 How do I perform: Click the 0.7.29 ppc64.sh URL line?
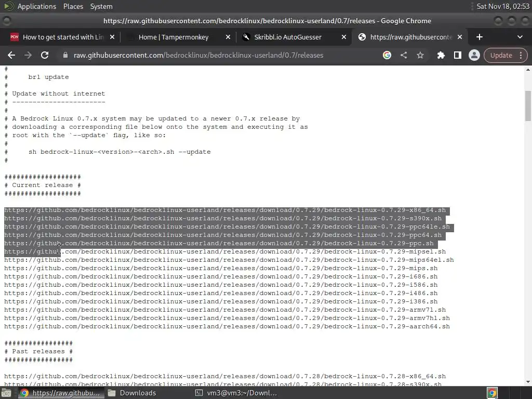(223, 235)
